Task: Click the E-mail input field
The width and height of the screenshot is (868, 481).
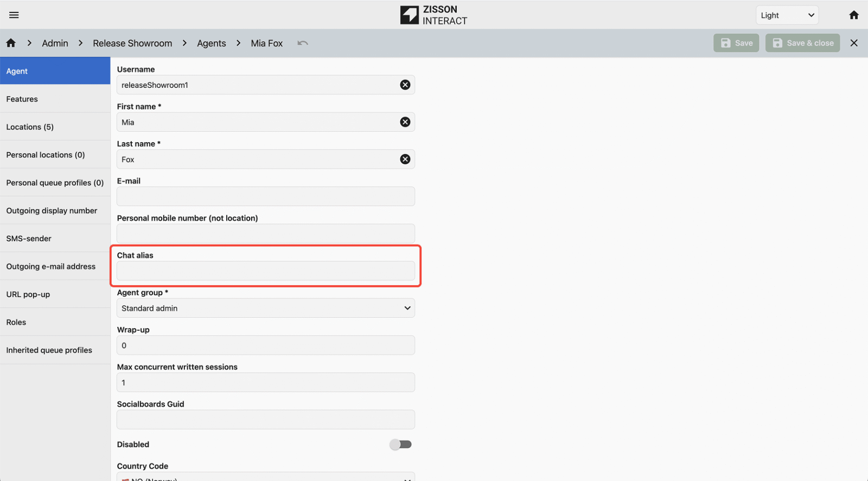Action: [x=266, y=196]
